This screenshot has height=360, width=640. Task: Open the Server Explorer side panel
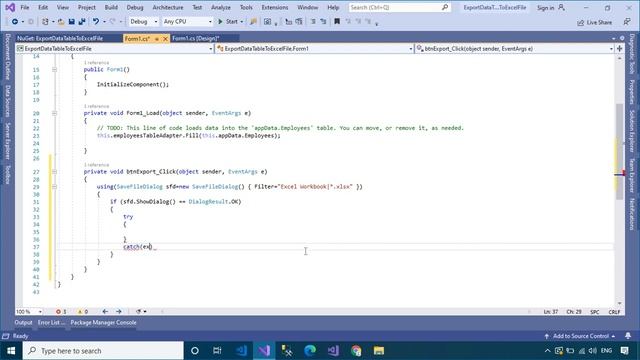pyautogui.click(x=7, y=141)
